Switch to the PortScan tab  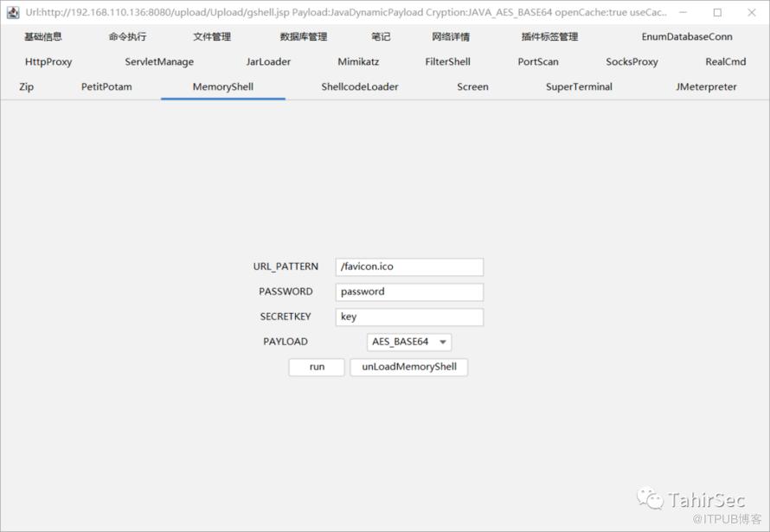[x=538, y=61]
